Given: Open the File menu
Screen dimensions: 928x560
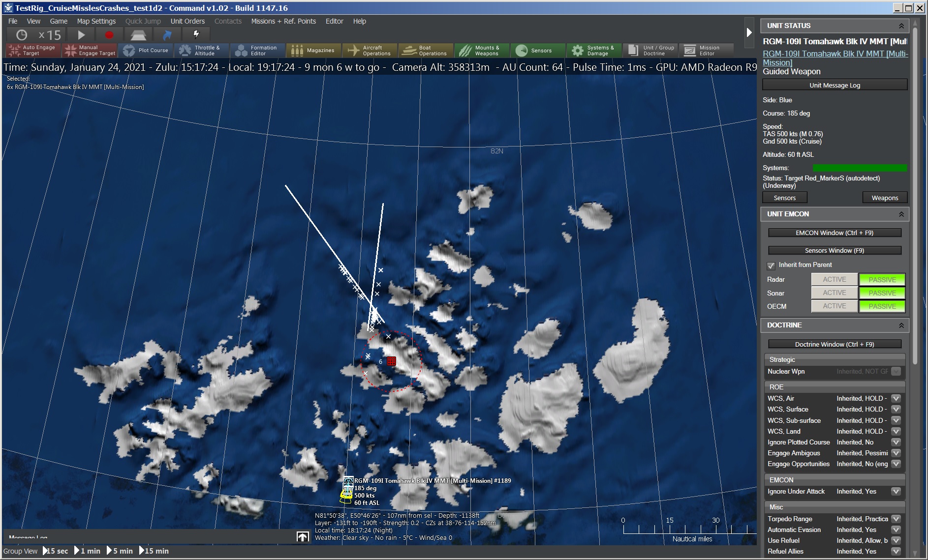Looking at the screenshot, I should [x=13, y=21].
